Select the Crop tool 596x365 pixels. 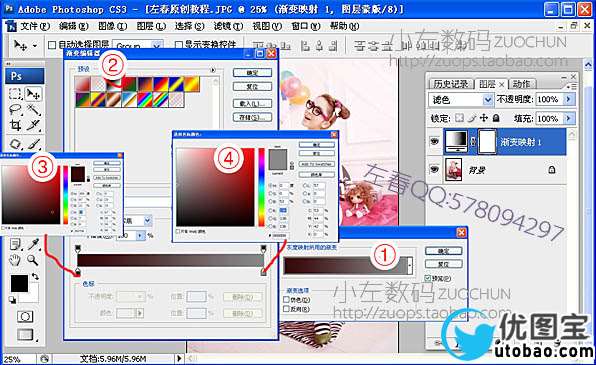pos(15,125)
